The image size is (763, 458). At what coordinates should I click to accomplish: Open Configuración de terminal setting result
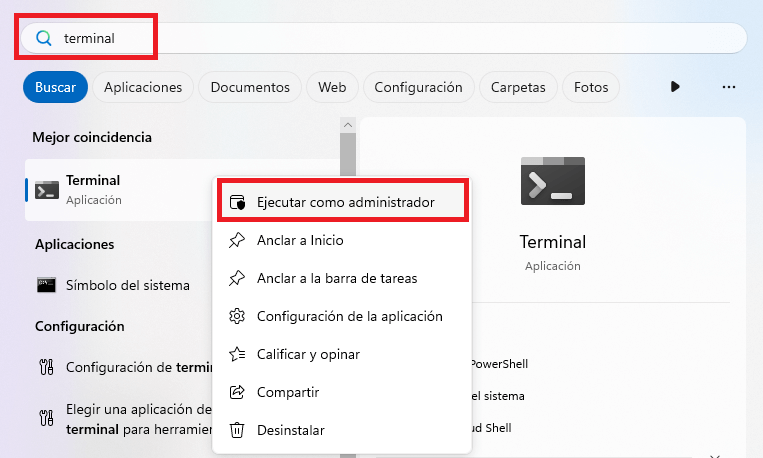[119, 367]
